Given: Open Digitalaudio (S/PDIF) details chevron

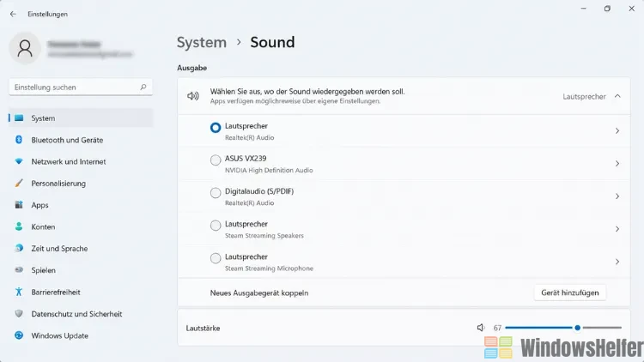Looking at the screenshot, I should click(x=617, y=196).
